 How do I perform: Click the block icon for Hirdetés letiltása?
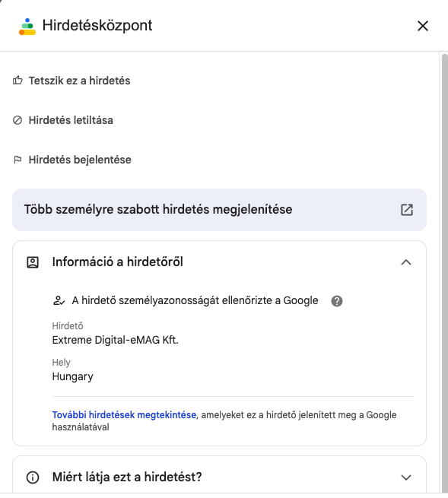pyautogui.click(x=17, y=120)
